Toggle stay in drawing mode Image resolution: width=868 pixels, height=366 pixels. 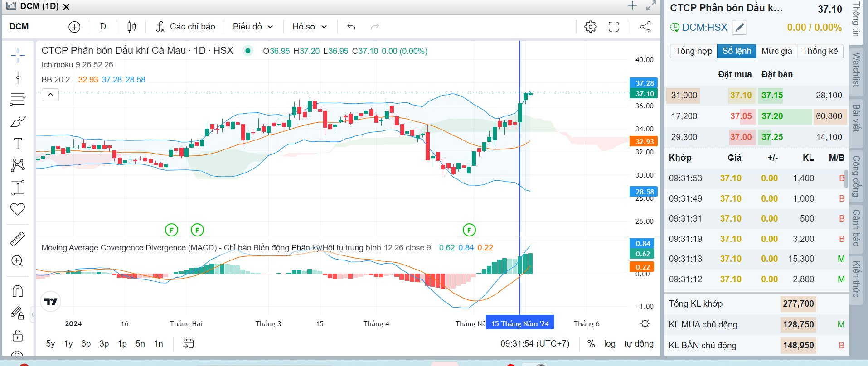click(18, 313)
